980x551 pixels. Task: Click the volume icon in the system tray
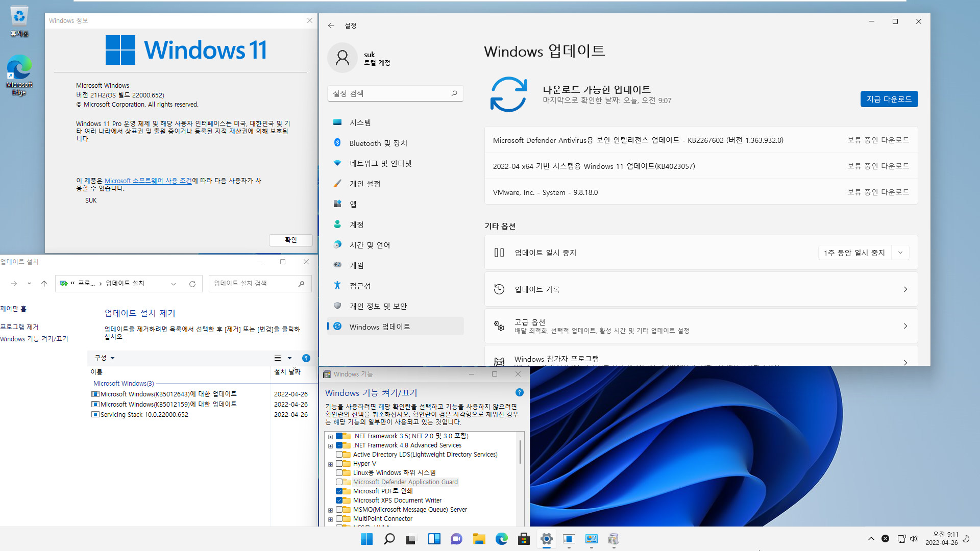[914, 539]
